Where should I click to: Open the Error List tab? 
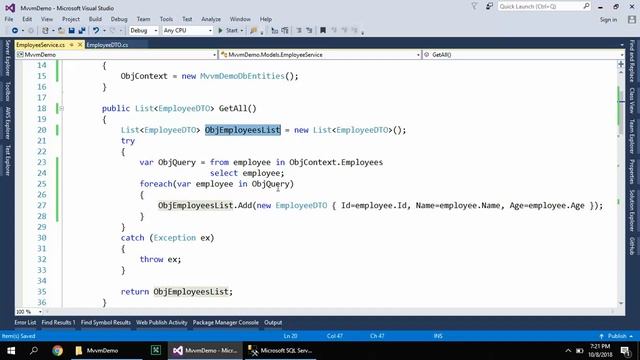25,322
